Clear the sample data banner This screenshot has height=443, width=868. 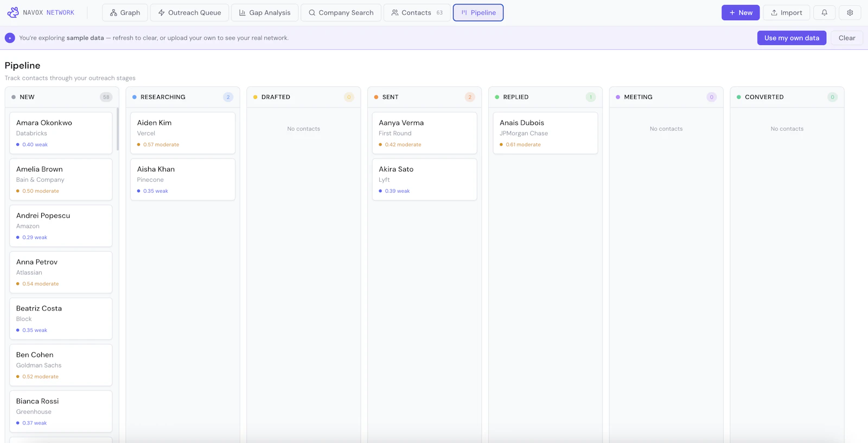pyautogui.click(x=847, y=38)
